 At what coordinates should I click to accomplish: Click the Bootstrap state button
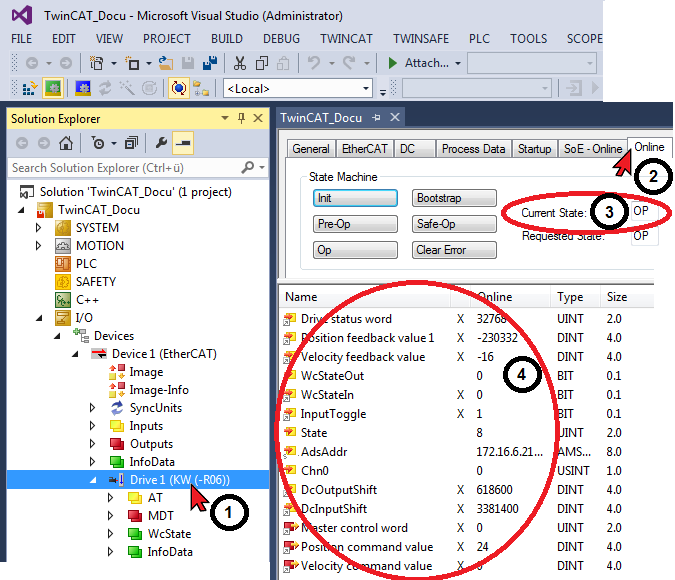(454, 198)
